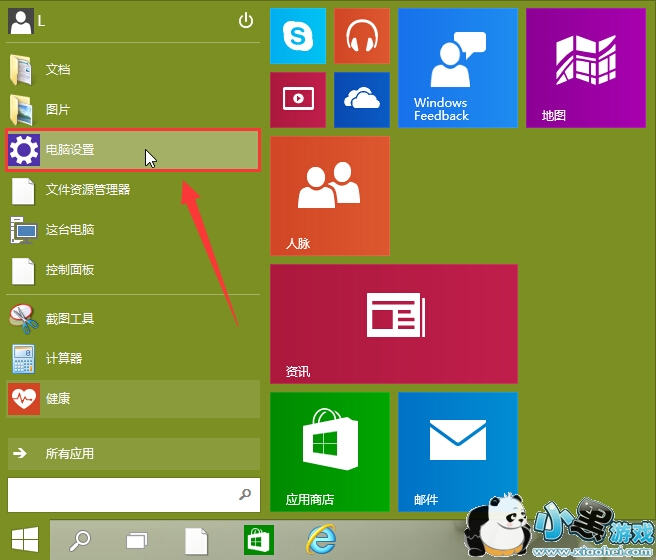Click the user account avatar

coord(20,22)
